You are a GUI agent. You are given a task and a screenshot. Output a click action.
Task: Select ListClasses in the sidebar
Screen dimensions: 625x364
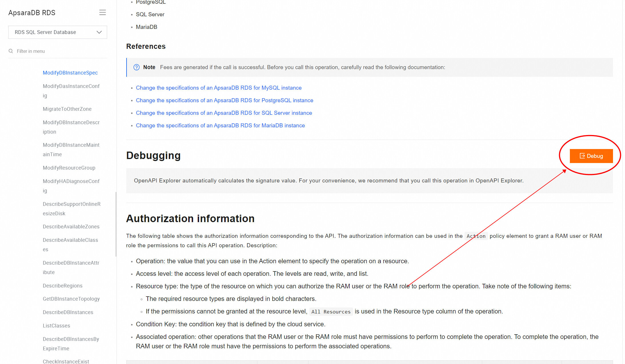[x=56, y=326]
